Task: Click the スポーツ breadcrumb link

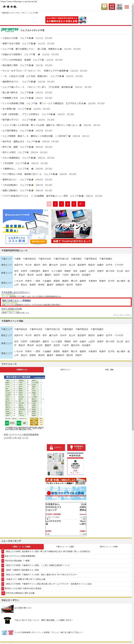Action: [25, 13]
